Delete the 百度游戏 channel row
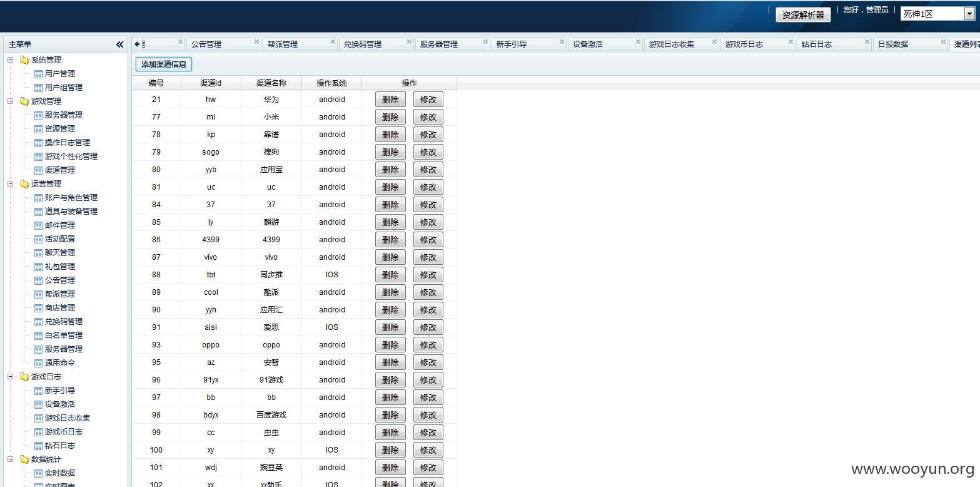 (x=390, y=415)
